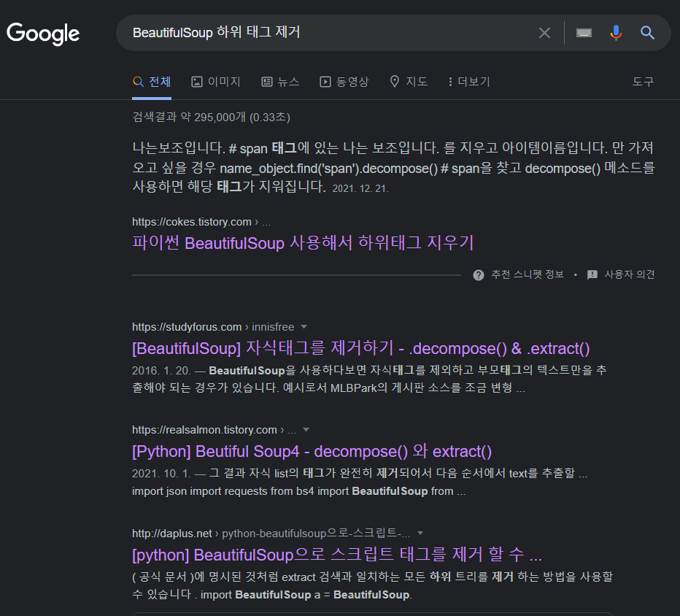680x616 pixels.
Task: Open the 더보기 menu
Action: (x=469, y=82)
